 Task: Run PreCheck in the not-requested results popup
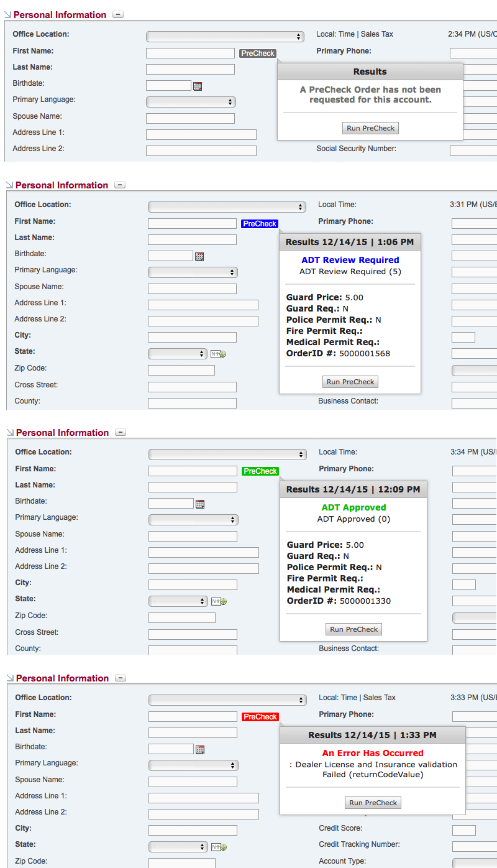point(371,128)
